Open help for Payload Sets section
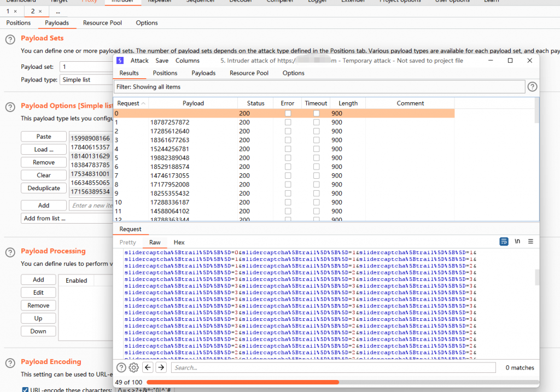The height and width of the screenshot is (392, 560). coord(10,39)
